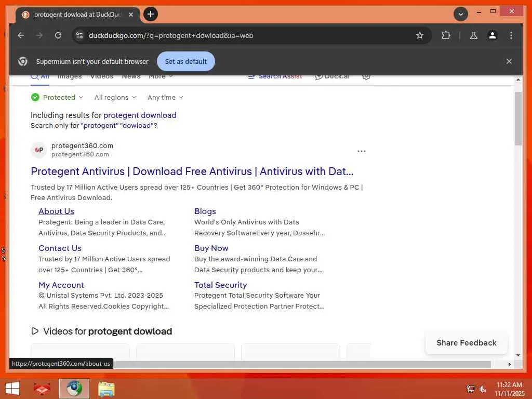Click the Videos for protogent dowload heading
The height and width of the screenshot is (399, 532).
[101, 331]
